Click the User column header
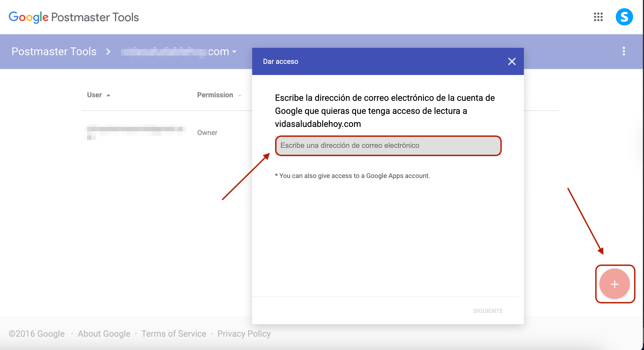The image size is (644, 350). coord(94,95)
